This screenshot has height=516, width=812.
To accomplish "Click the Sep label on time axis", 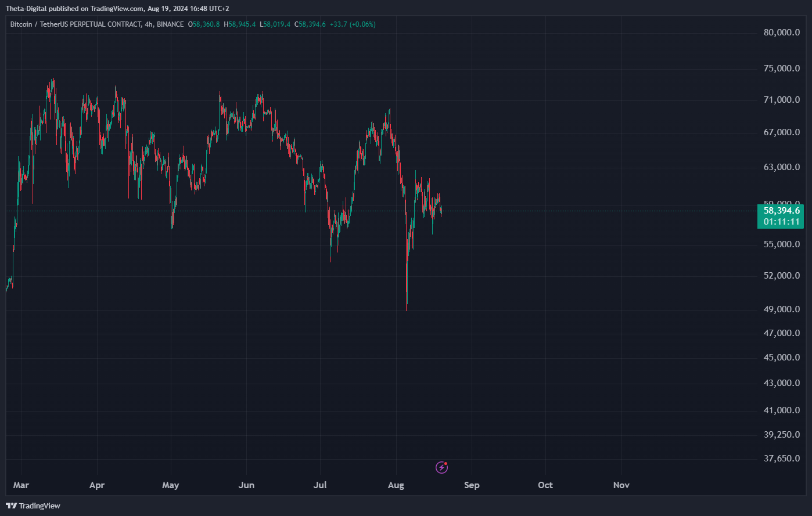I will (472, 485).
